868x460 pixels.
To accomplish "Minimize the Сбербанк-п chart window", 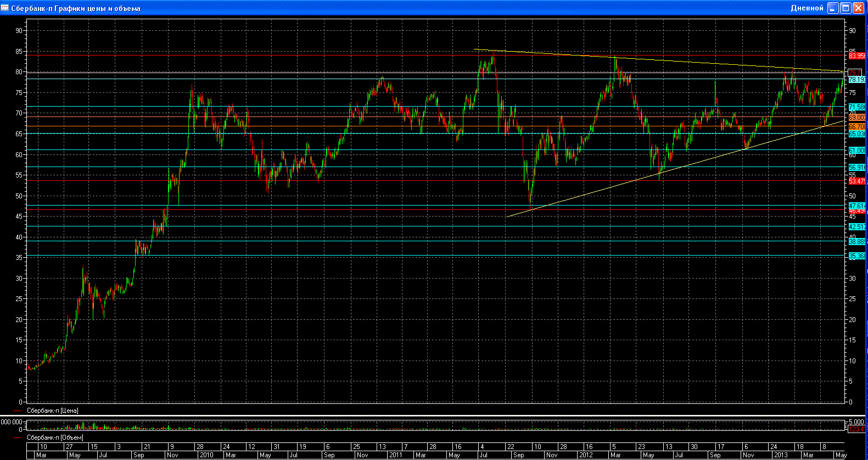I will (x=833, y=8).
